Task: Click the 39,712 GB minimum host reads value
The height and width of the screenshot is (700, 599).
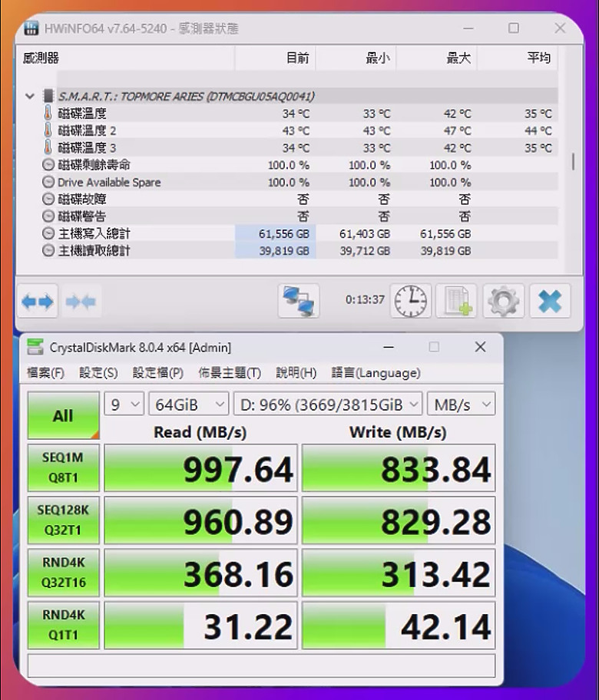Action: click(x=365, y=251)
